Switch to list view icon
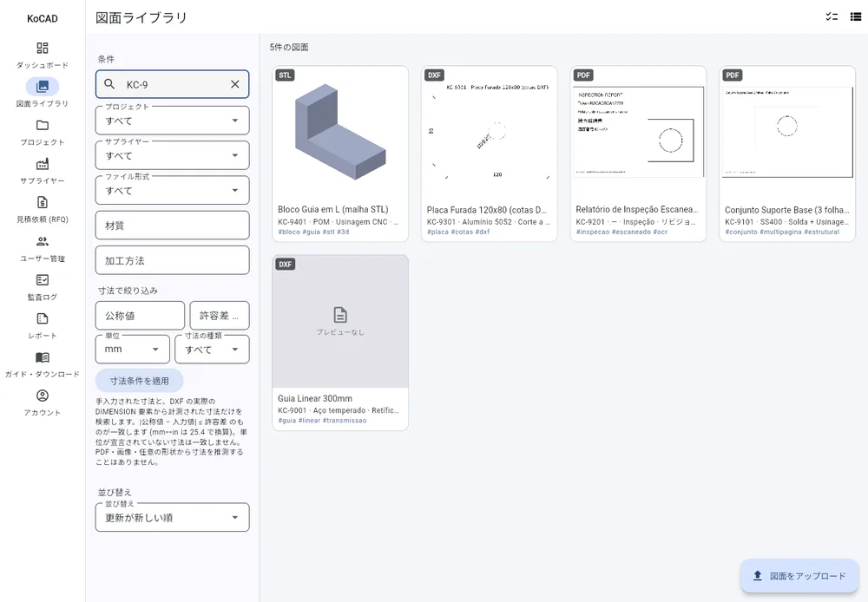This screenshot has height=602, width=868. click(856, 16)
